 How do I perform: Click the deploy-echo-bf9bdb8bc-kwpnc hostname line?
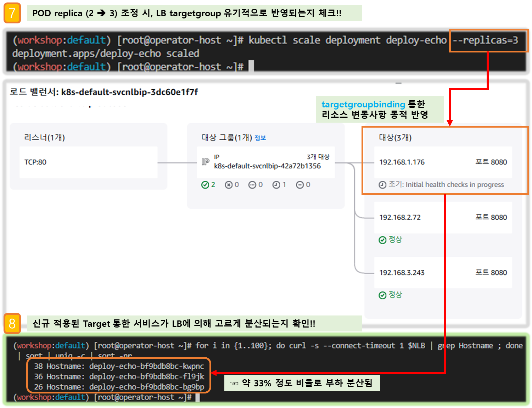(119, 366)
